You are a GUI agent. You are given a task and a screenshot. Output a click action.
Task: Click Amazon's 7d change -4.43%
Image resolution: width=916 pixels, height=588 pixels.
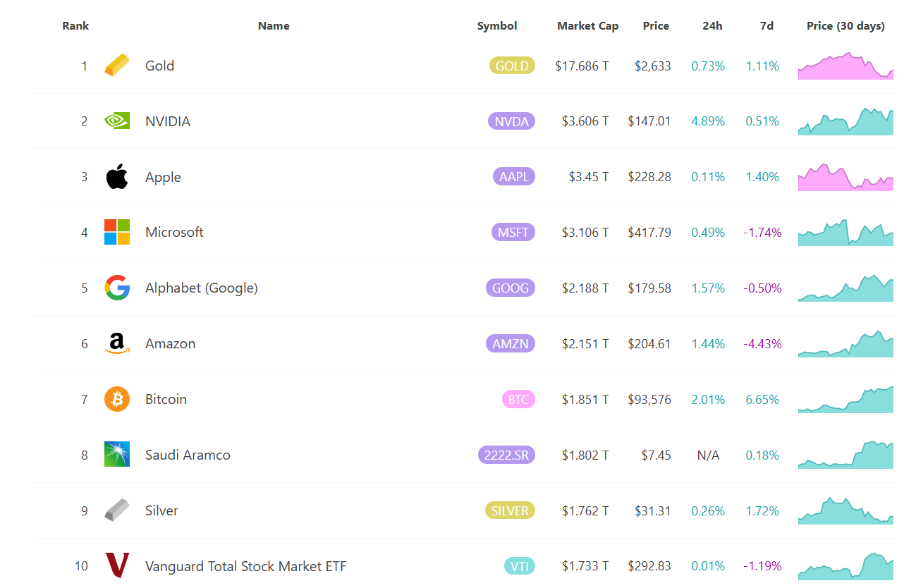762,343
